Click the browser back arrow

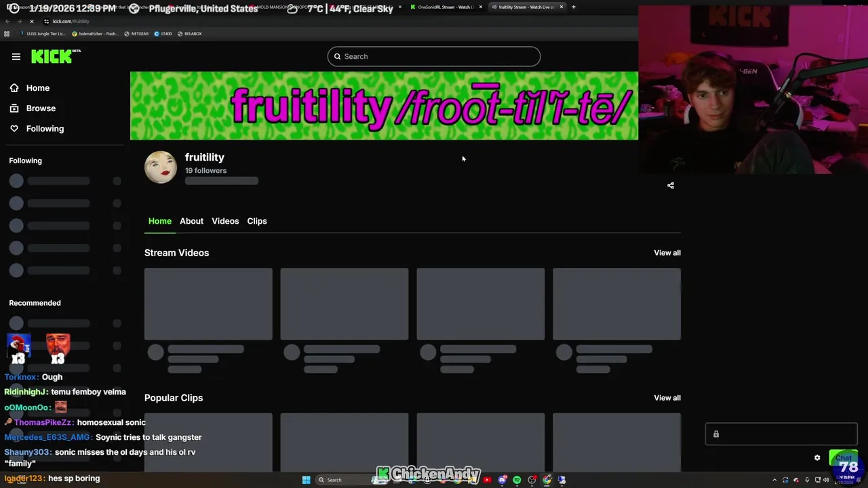tap(7, 21)
